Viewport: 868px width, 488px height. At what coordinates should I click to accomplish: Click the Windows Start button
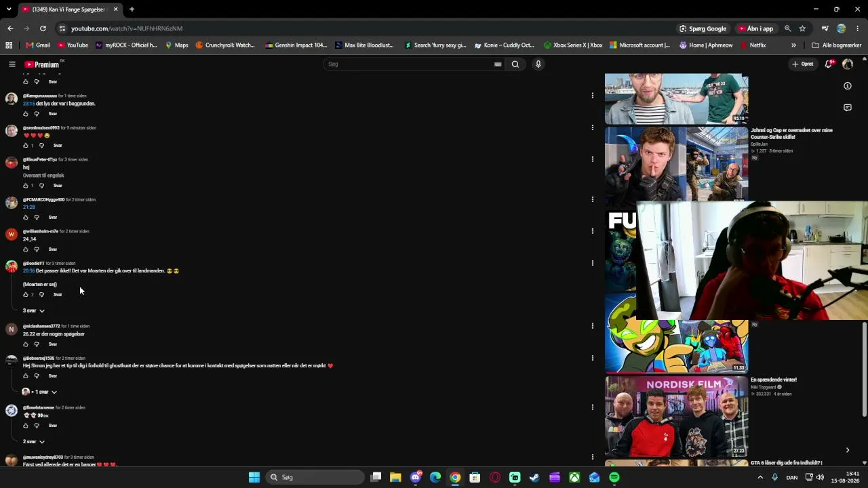coord(254,477)
